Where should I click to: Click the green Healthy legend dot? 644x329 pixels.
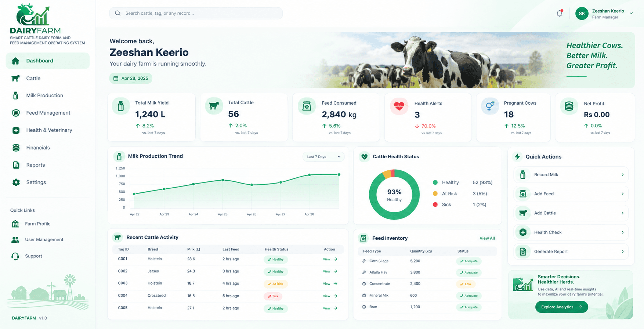[x=435, y=182]
